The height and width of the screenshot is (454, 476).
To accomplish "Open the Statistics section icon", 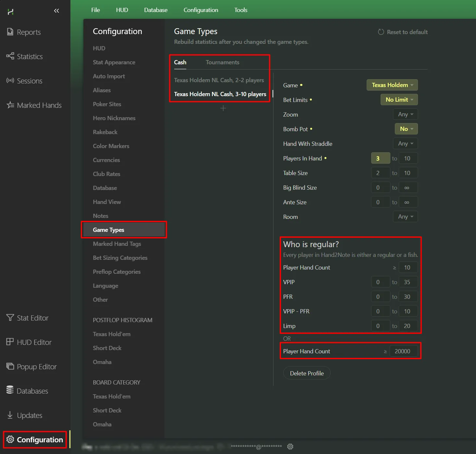I will pyautogui.click(x=10, y=56).
